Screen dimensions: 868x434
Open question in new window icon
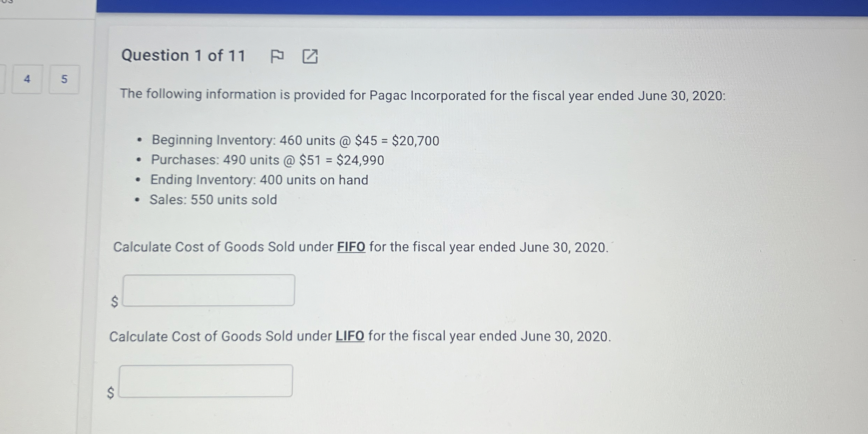click(x=310, y=56)
